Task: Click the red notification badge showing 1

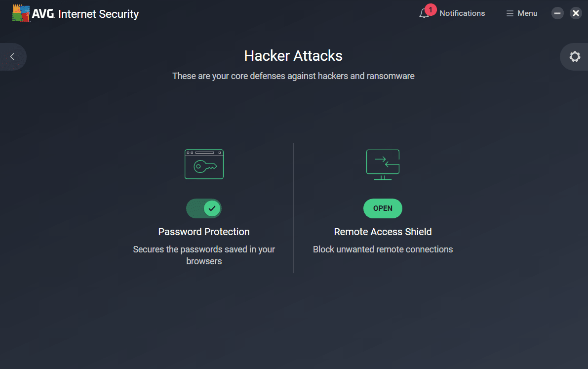Action: point(430,9)
